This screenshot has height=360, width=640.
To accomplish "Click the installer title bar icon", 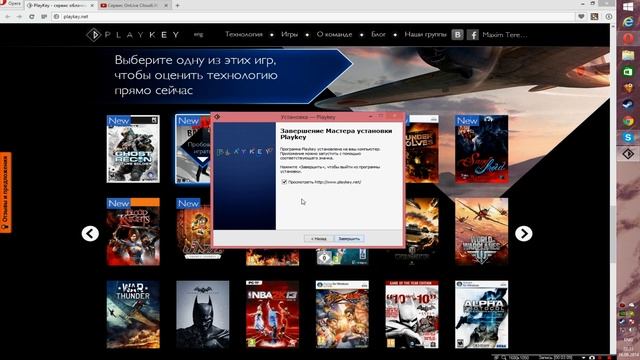I will 218,117.
